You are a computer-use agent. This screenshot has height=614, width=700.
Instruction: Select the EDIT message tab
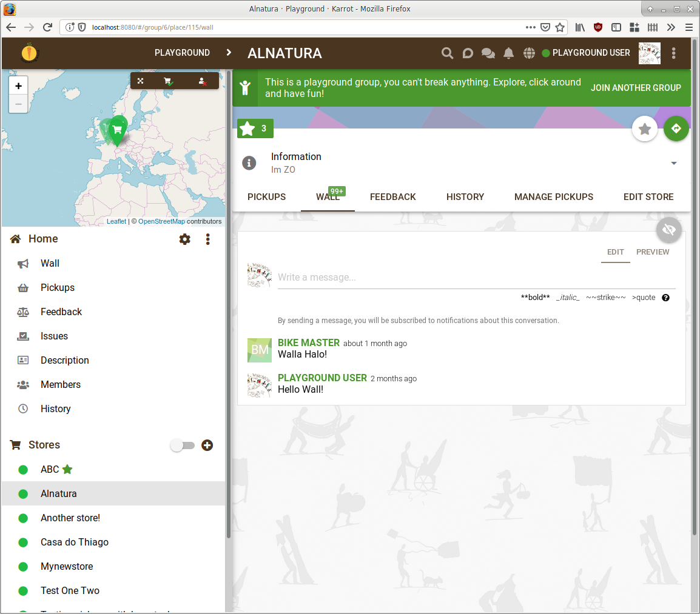coord(615,252)
